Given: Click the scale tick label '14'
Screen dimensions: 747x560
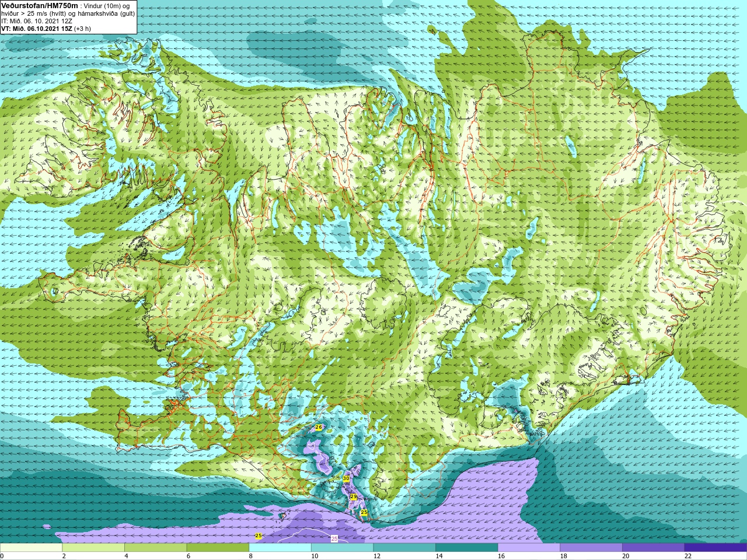Looking at the screenshot, I should (x=439, y=556).
